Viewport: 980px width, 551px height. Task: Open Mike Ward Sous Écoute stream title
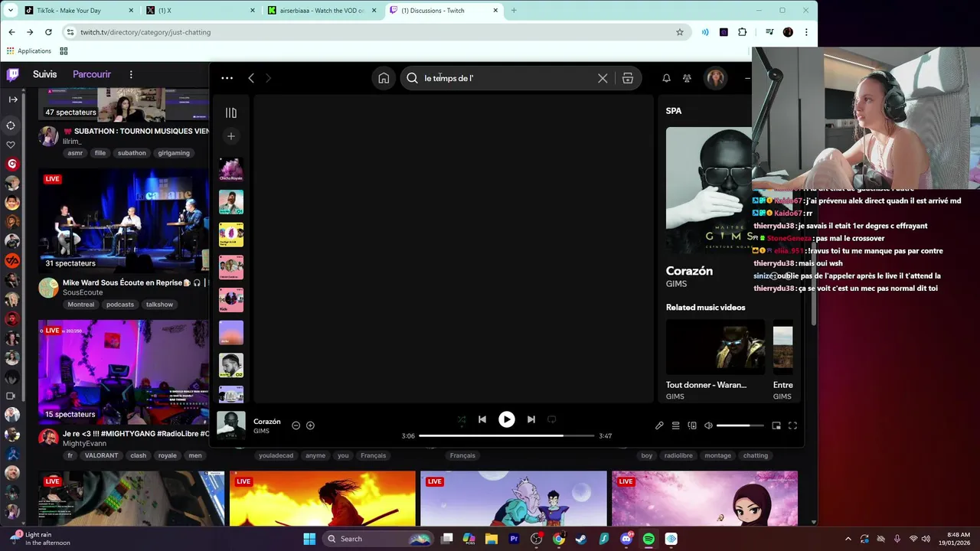point(126,282)
